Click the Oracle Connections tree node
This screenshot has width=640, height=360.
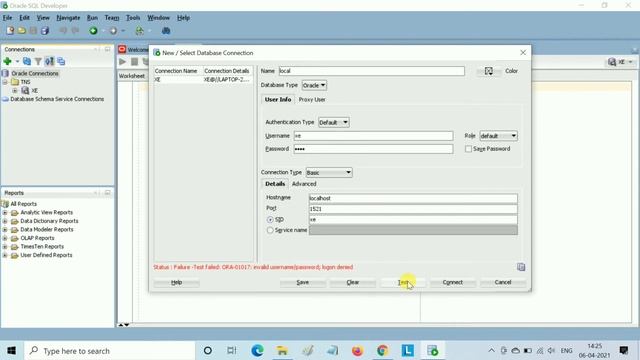pyautogui.click(x=35, y=73)
